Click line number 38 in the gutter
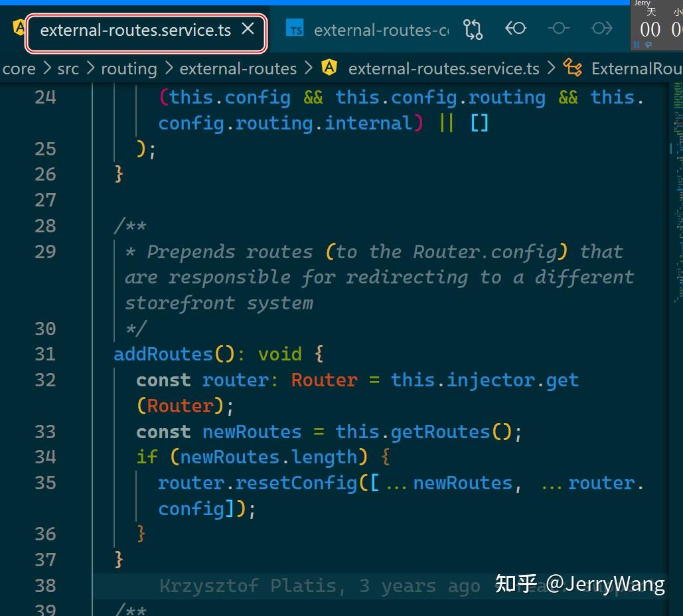683x616 pixels. [45, 585]
